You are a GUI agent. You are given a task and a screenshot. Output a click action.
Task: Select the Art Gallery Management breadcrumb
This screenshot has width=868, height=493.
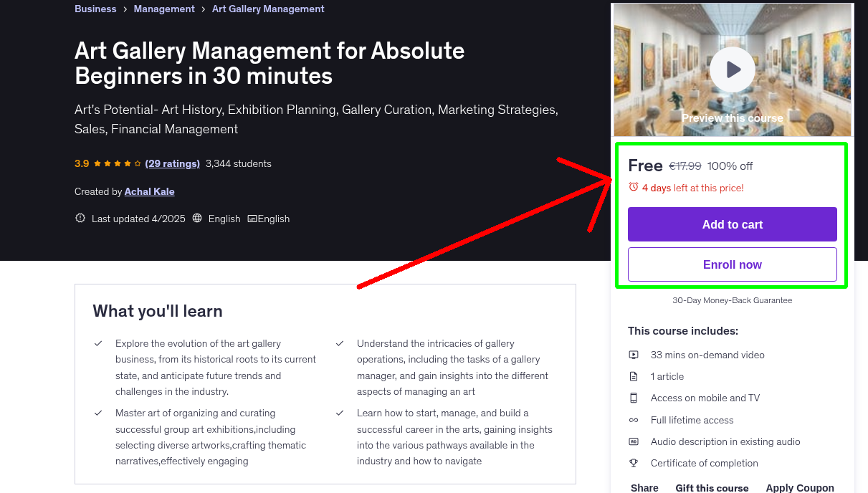tap(268, 9)
